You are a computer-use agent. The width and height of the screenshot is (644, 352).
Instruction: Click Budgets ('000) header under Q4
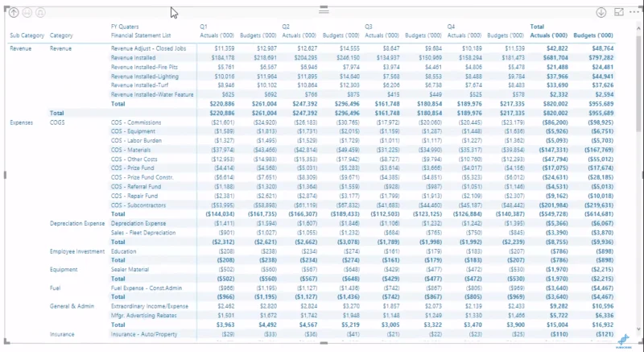pyautogui.click(x=506, y=35)
